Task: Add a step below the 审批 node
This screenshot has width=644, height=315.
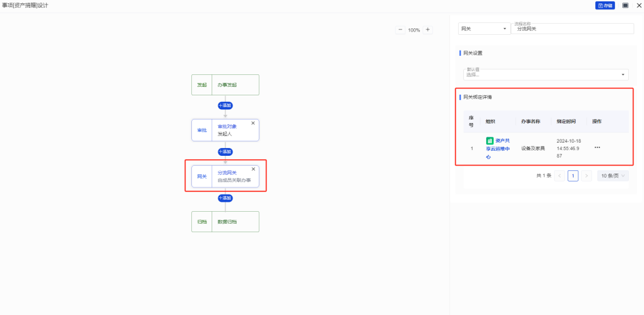Action: pyautogui.click(x=225, y=151)
